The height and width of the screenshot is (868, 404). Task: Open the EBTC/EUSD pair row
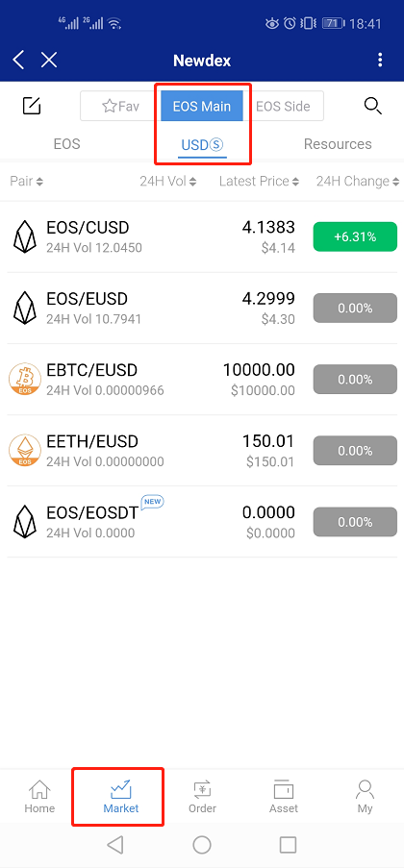202,379
